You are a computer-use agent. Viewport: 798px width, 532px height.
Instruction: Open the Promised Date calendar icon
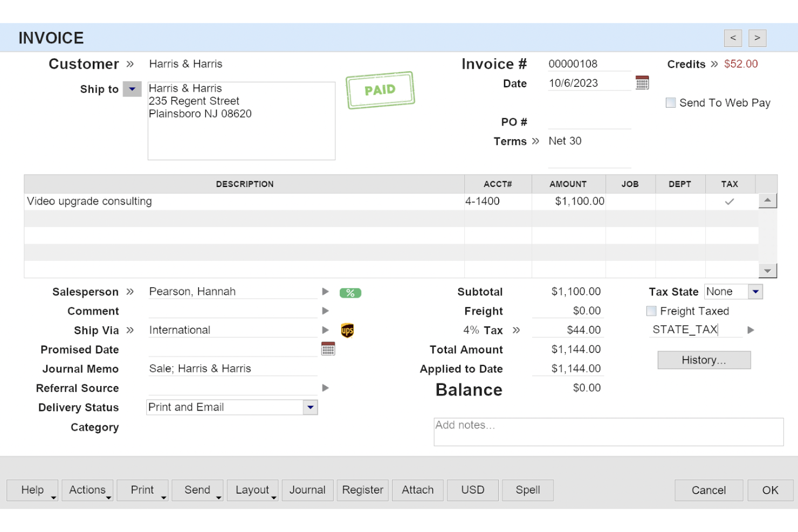click(x=328, y=348)
